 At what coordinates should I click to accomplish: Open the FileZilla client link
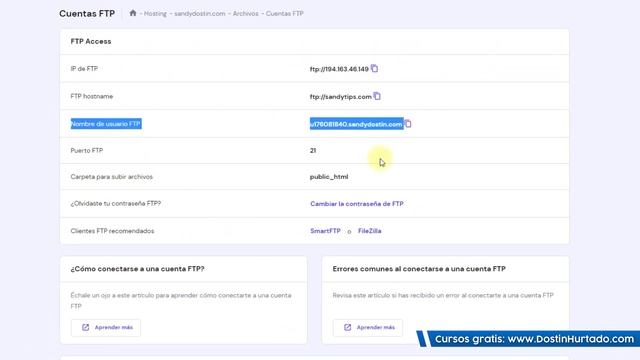[x=369, y=231]
